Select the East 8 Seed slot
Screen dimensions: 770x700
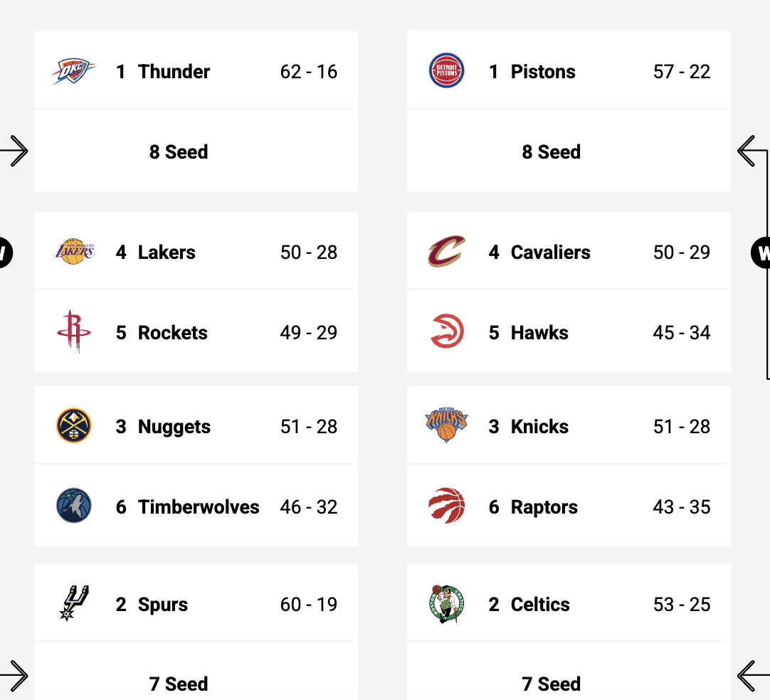click(551, 152)
